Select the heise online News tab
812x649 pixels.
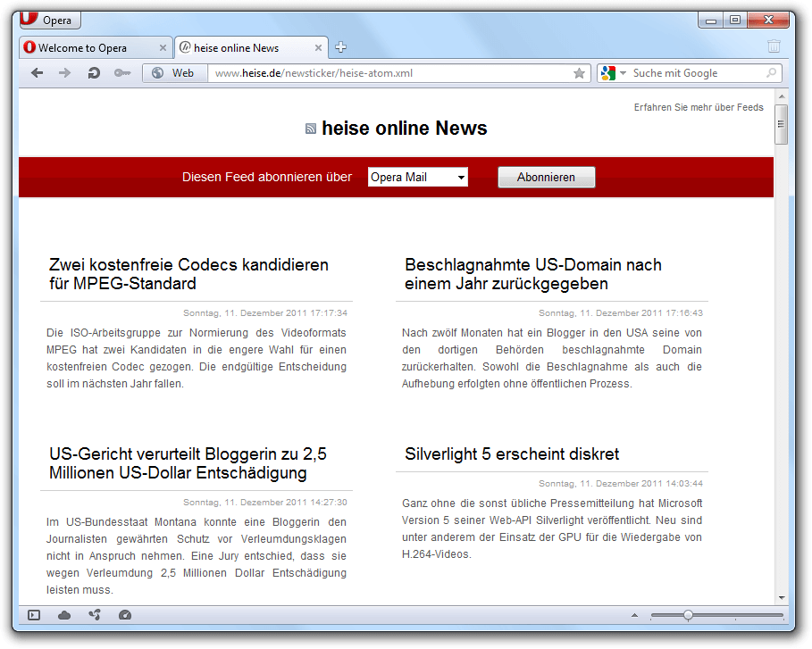coord(251,47)
